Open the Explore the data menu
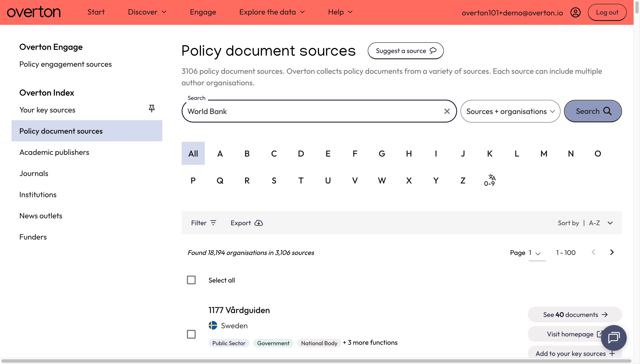Image resolution: width=640 pixels, height=364 pixels. [272, 12]
